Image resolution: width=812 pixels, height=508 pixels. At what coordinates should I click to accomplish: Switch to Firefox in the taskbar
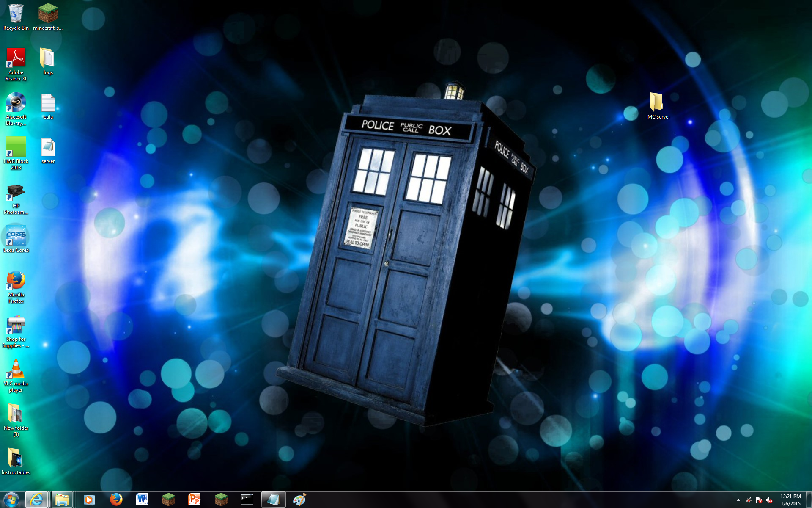[x=116, y=500]
